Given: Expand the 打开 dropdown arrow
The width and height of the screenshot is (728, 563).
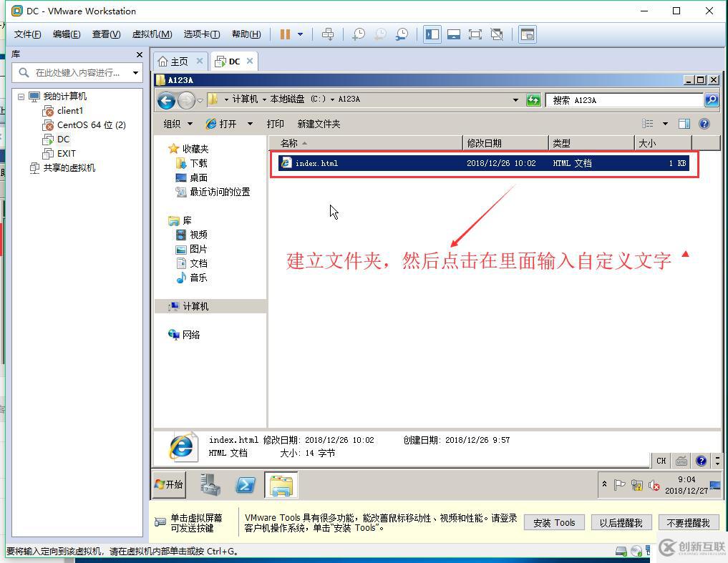Looking at the screenshot, I should pos(251,124).
